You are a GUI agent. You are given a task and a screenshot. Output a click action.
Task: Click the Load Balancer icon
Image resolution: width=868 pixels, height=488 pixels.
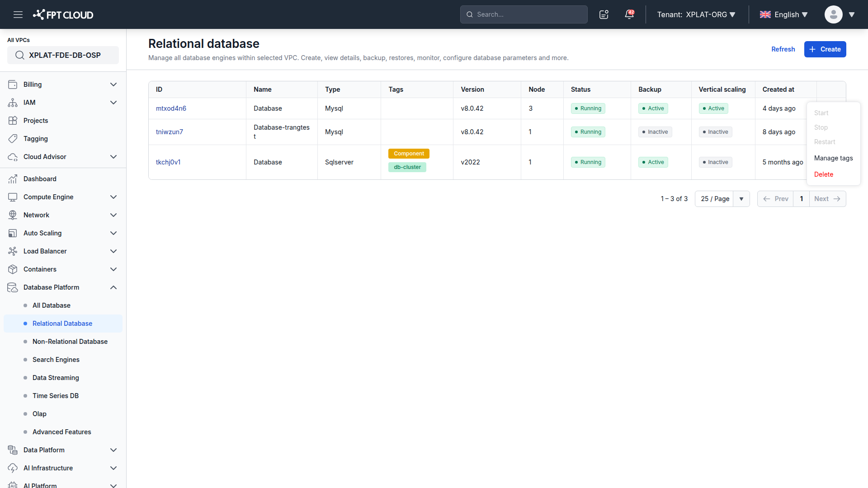click(13, 251)
